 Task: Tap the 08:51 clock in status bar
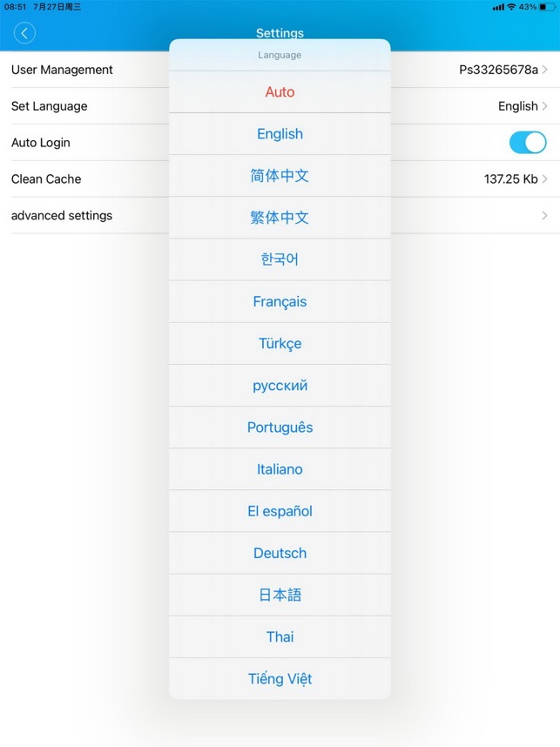[x=16, y=7]
